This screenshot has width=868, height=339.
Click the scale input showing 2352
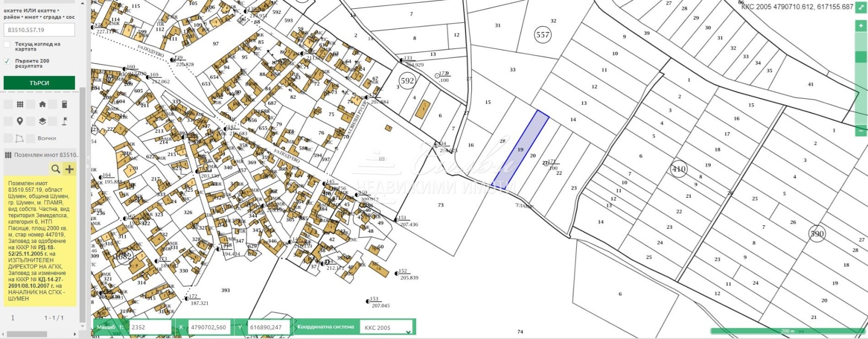point(150,328)
